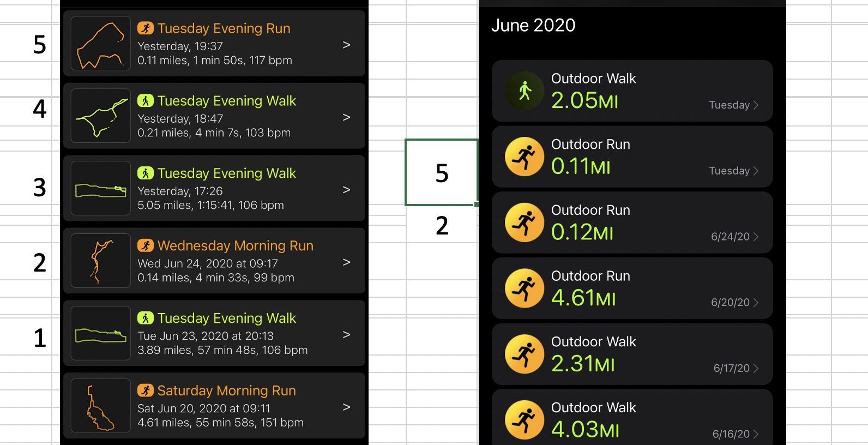Click the green walker icon for the 2.05MI Outdoor Walk

click(525, 91)
